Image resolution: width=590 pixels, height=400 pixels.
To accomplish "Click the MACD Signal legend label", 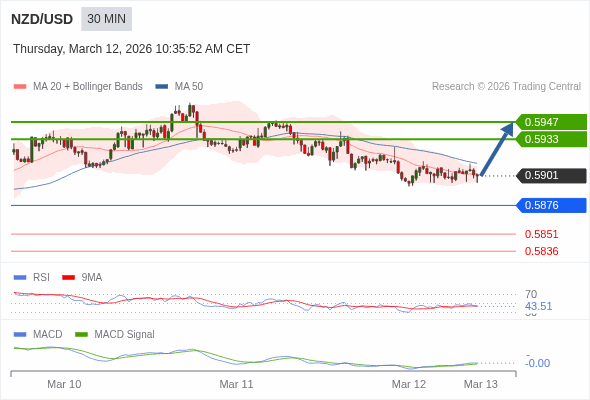I will click(x=125, y=335).
